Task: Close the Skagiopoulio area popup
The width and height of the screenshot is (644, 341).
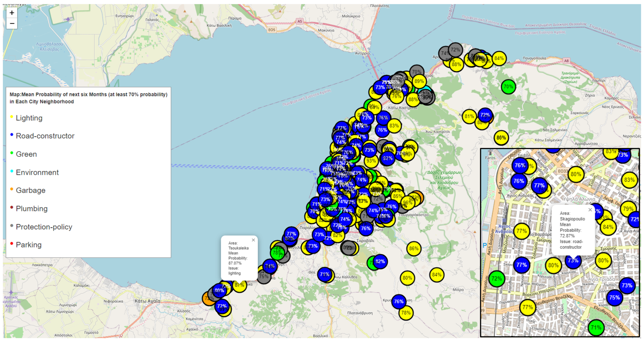Action: [x=590, y=210]
